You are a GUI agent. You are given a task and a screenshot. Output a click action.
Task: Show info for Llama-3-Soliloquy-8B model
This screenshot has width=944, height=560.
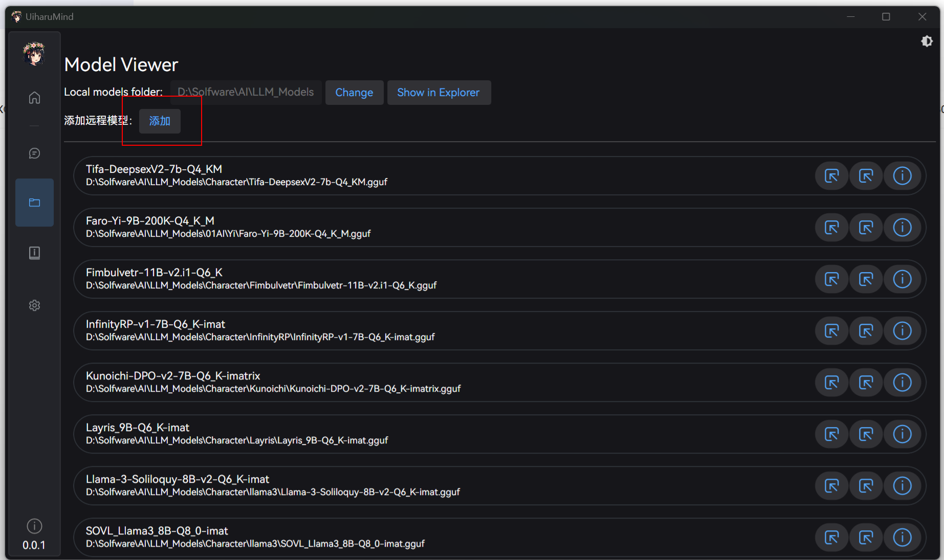click(902, 486)
